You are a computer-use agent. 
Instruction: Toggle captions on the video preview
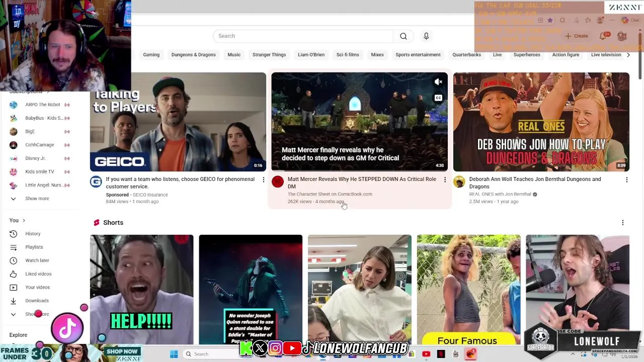(x=438, y=98)
